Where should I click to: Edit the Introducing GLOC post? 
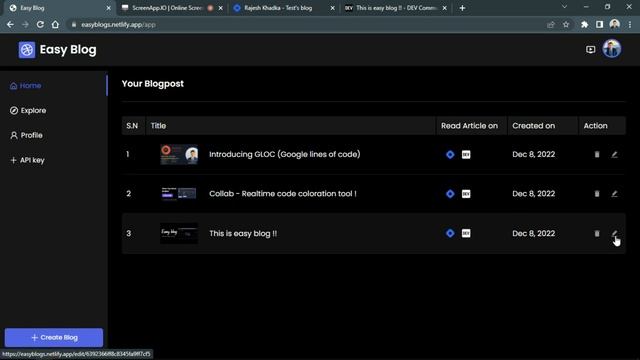[614, 154]
